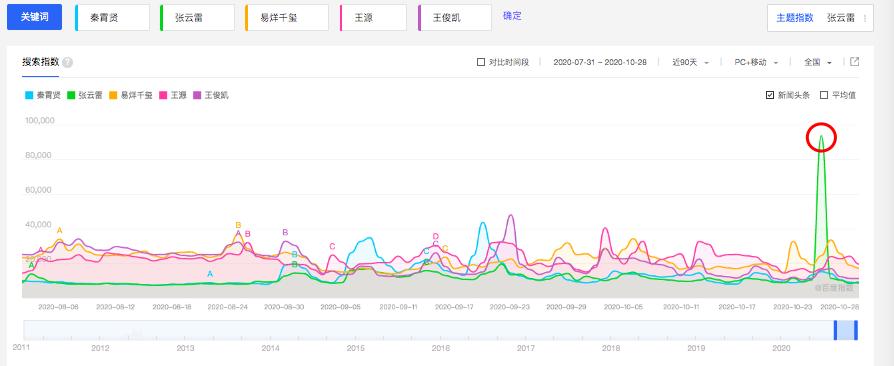Click the blue 关键词 button

coord(34,17)
